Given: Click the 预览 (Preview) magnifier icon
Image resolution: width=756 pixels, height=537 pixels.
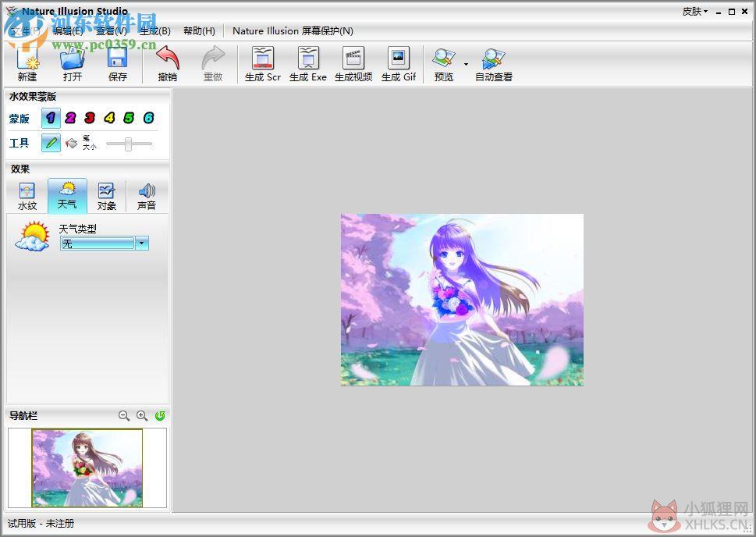Looking at the screenshot, I should pos(444,58).
